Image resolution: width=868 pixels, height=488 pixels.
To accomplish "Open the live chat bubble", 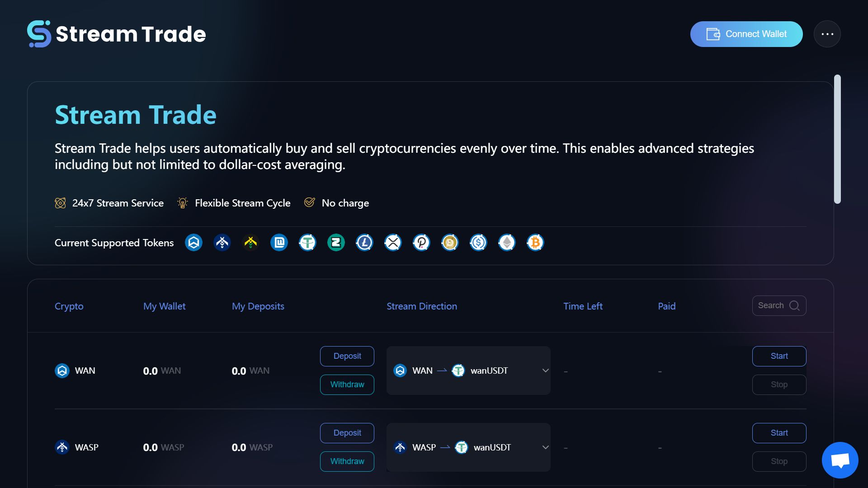I will coord(840,460).
